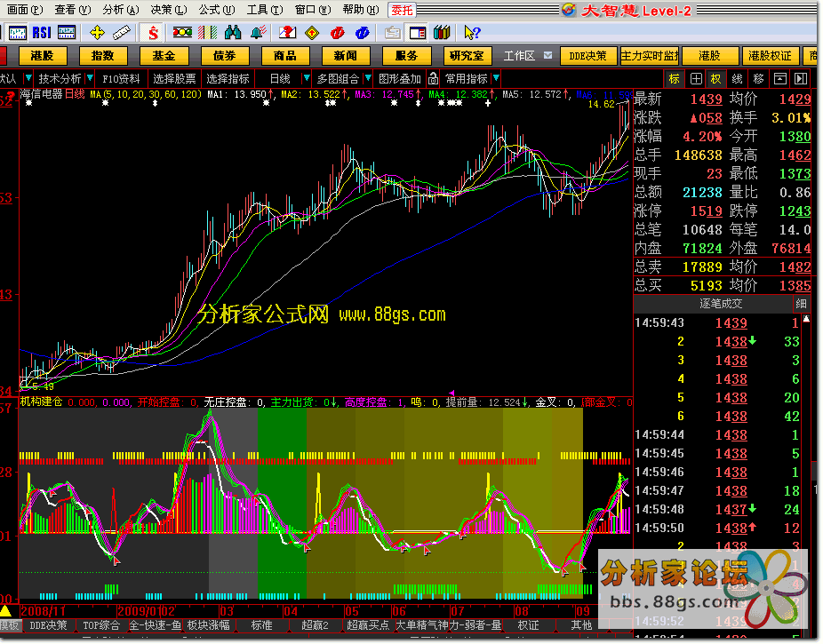Select the ruler measurement tool
Viewport: 823px width, 644px height.
click(x=122, y=33)
